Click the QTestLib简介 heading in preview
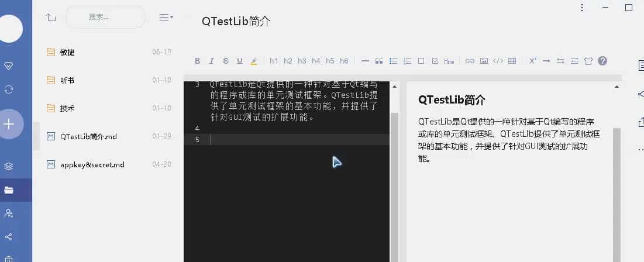The image size is (644, 262). [452, 100]
